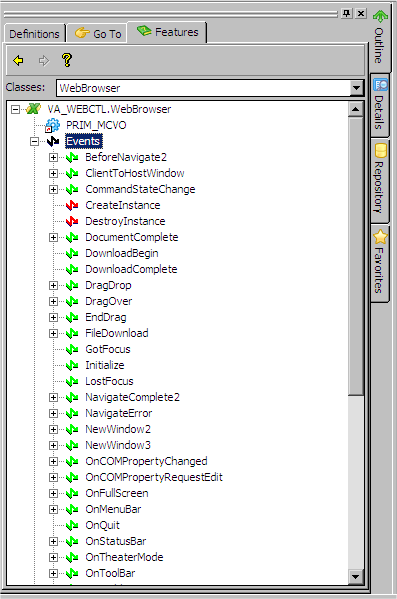Open the Favorites side tab
This screenshot has height=599, width=397.
380,263
